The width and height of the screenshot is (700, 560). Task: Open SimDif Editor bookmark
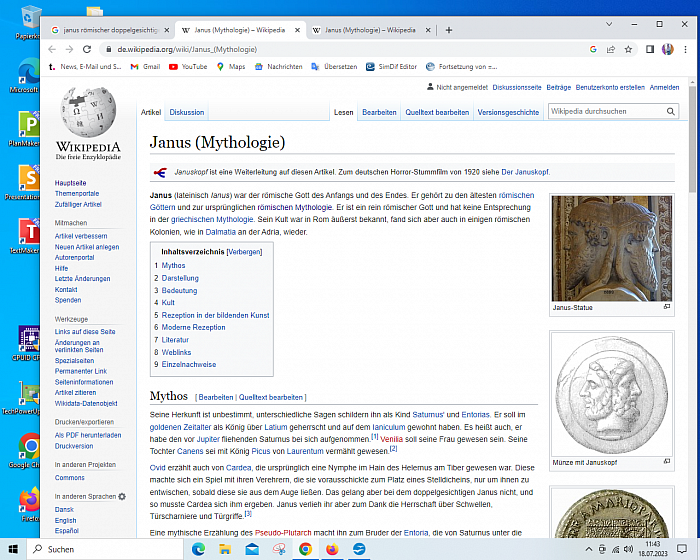coord(391,67)
